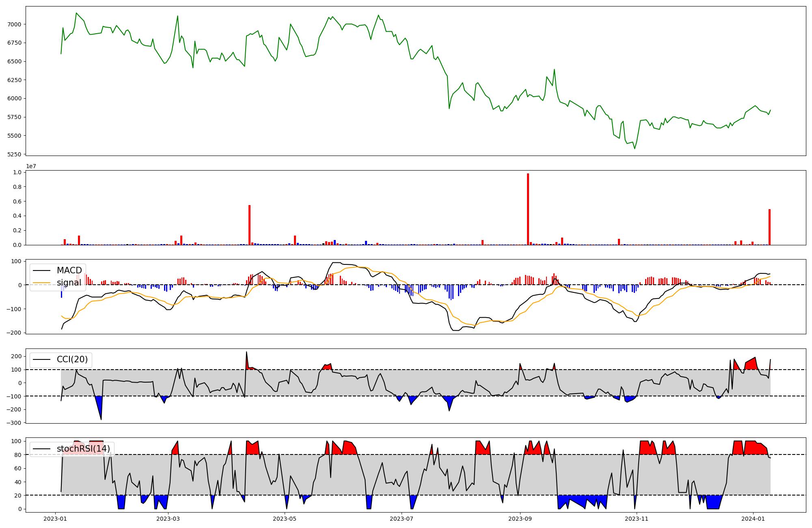
Task: Click the -200 tick on MACD axis
Action: 14,333
